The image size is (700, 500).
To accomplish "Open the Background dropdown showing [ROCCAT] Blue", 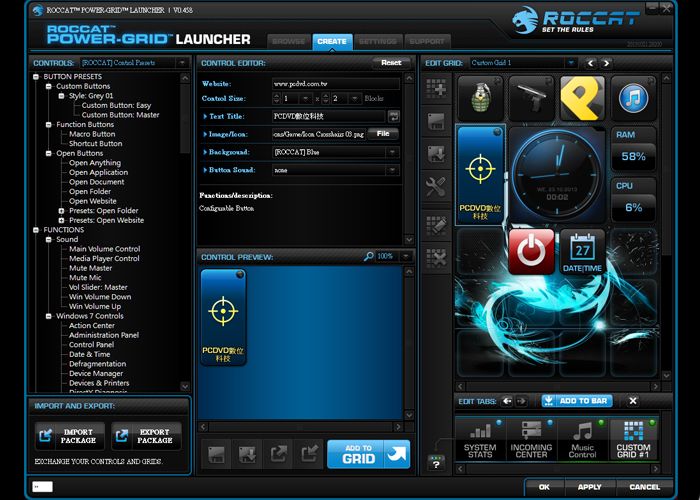I will (x=393, y=152).
